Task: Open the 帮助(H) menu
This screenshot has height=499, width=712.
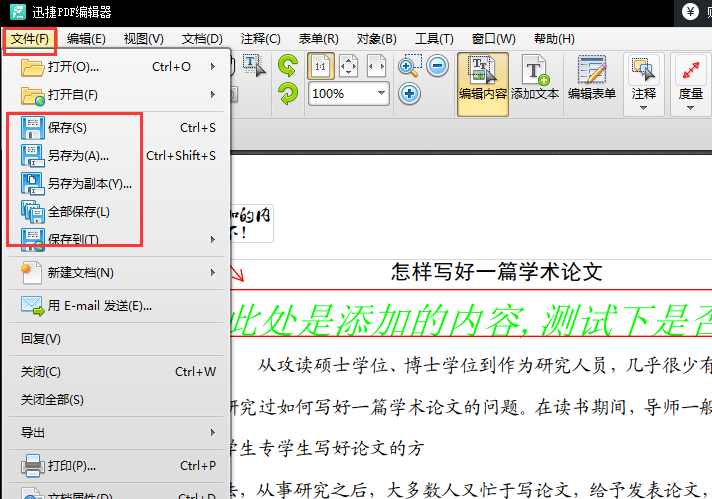Action: tap(554, 39)
